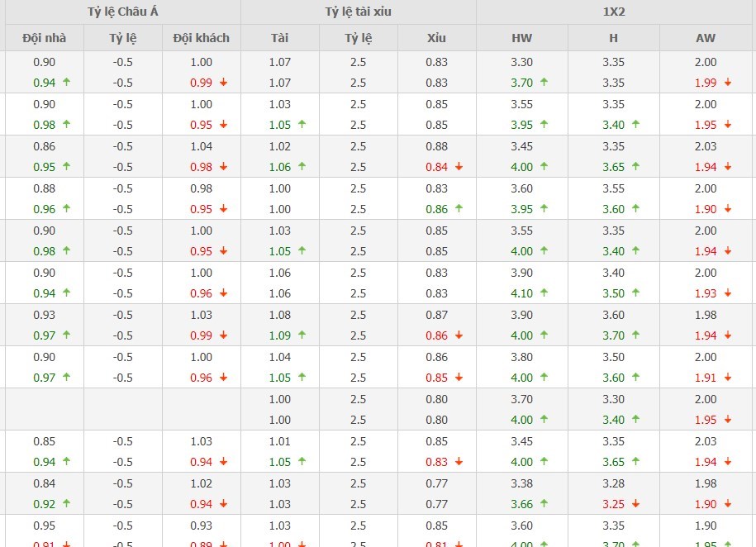
Task: Click the Xỉu column header
Action: pos(436,38)
